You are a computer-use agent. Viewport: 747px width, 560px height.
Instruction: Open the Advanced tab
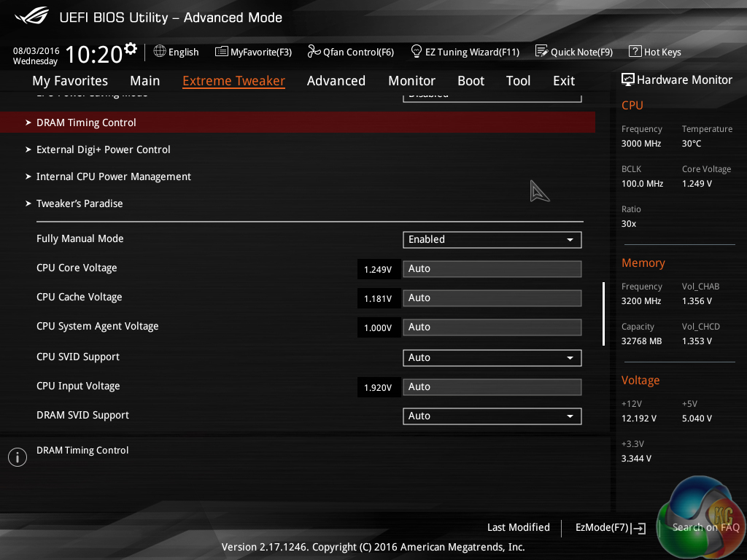(336, 81)
